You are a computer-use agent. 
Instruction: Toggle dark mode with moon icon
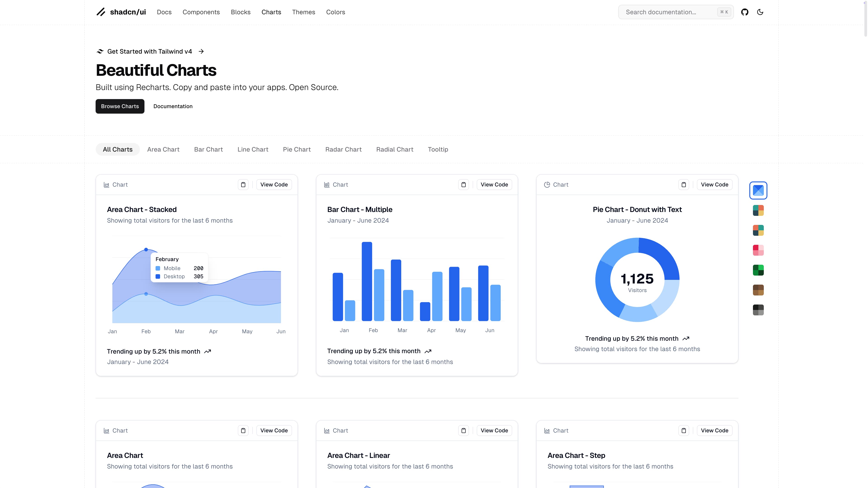point(760,12)
